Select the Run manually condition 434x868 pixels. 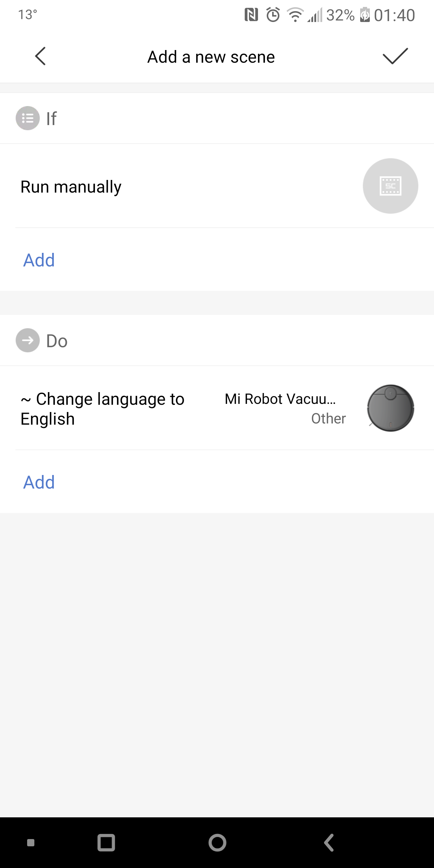click(71, 187)
